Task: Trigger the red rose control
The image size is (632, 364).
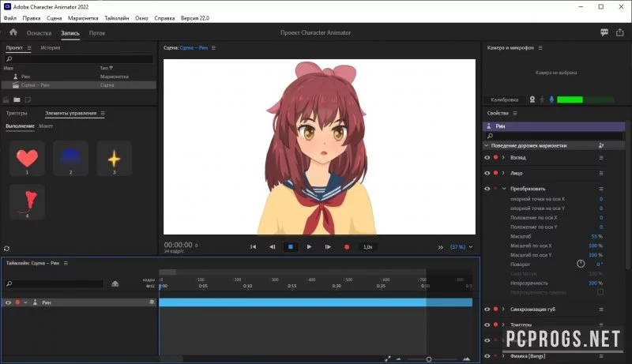Action: coord(27,201)
